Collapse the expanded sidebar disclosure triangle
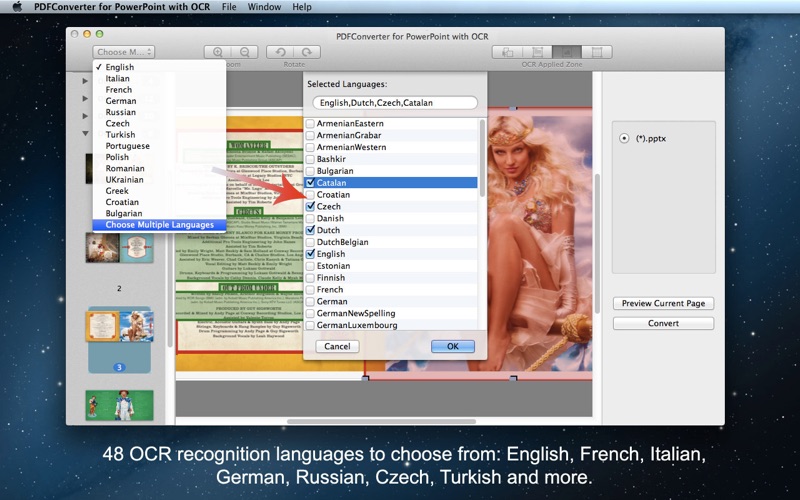 (85, 133)
